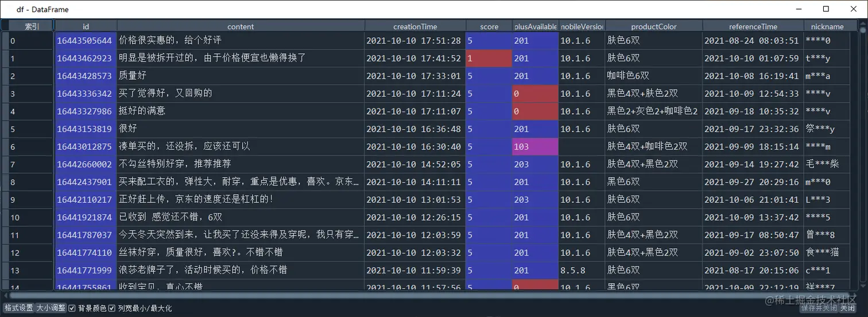This screenshot has width=868, height=317.
Task: Select the creationTime cell 2021-10-10 13:01:53
Action: point(415,199)
